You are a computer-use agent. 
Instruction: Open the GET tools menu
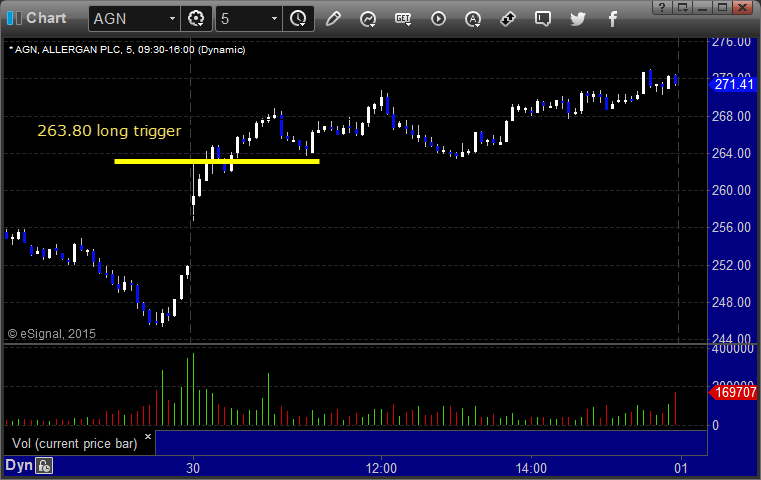[403, 19]
